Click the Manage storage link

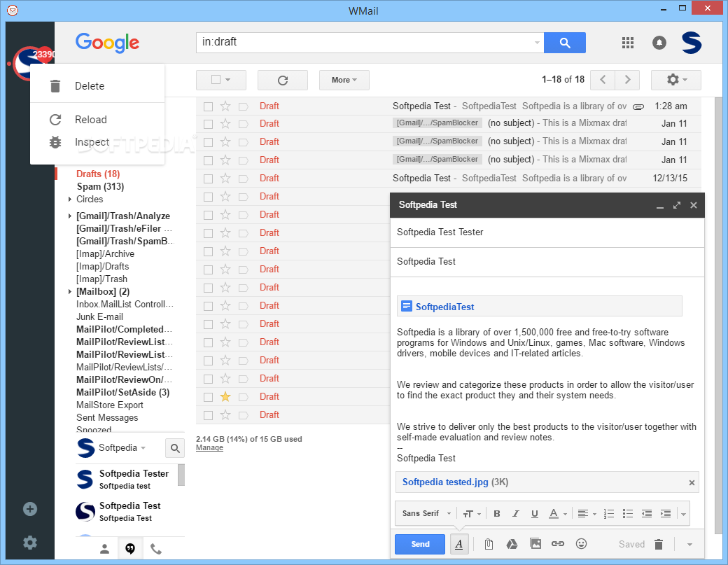point(209,448)
